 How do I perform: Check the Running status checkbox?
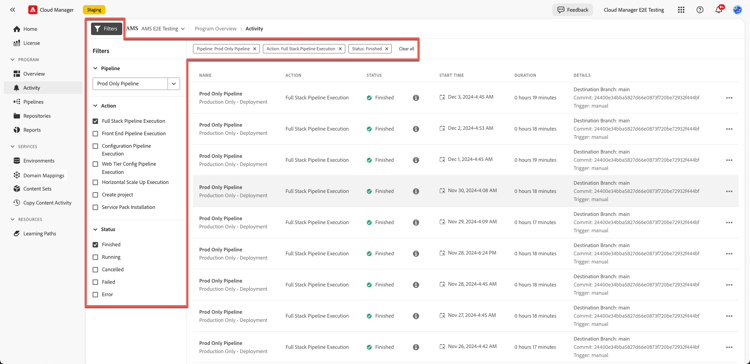95,257
